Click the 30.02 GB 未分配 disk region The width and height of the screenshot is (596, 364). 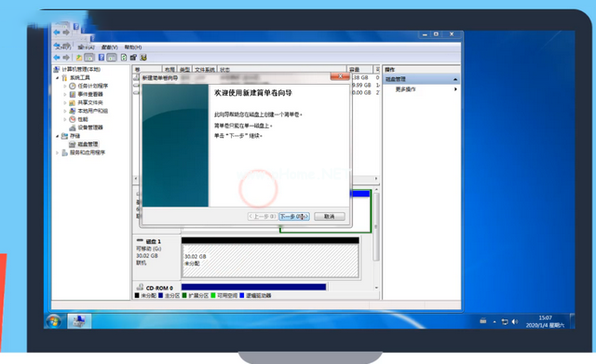point(270,261)
